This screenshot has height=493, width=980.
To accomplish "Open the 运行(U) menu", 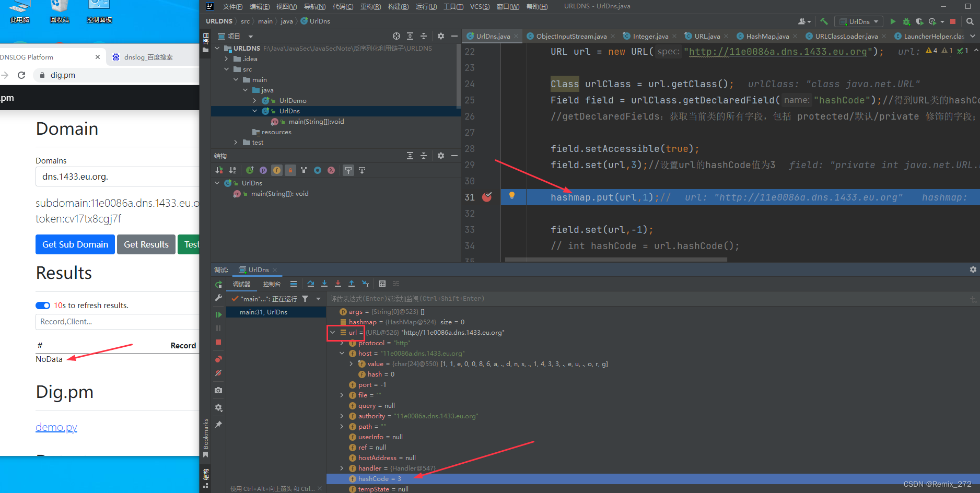I will (x=426, y=7).
